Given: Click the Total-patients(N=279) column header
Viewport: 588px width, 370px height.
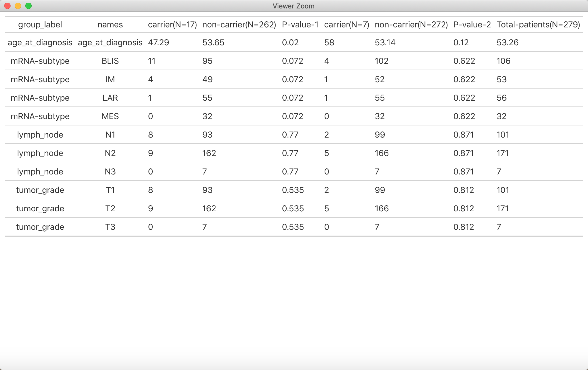Looking at the screenshot, I should [538, 25].
